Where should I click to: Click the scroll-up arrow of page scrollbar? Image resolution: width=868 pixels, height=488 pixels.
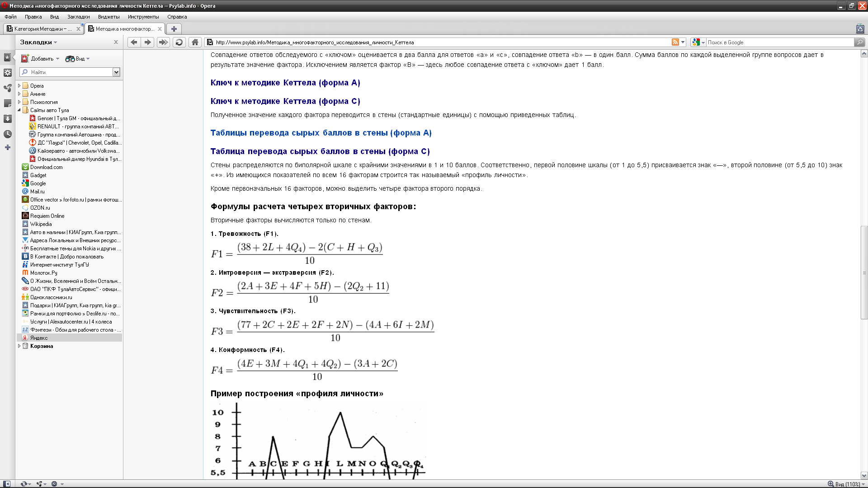pos(864,54)
